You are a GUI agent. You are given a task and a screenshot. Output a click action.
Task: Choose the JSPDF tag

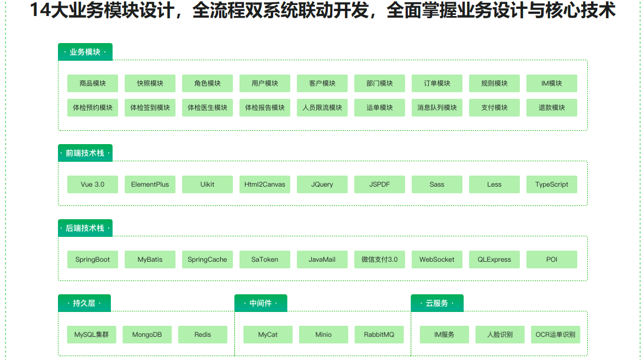[380, 184]
